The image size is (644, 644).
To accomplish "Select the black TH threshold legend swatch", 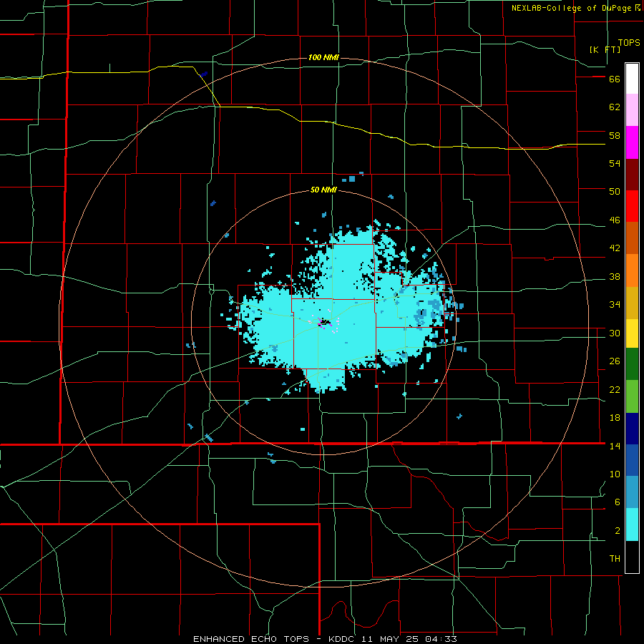I will coord(632,557).
